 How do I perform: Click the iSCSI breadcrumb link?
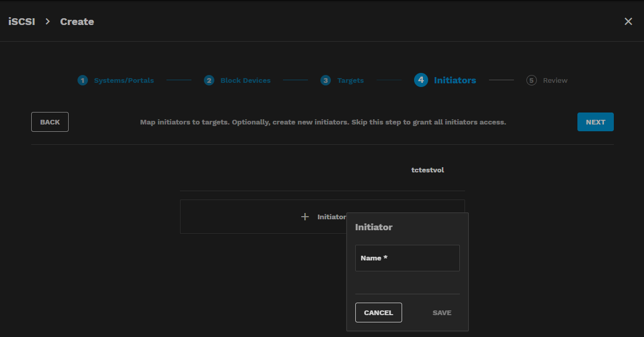[x=21, y=21]
